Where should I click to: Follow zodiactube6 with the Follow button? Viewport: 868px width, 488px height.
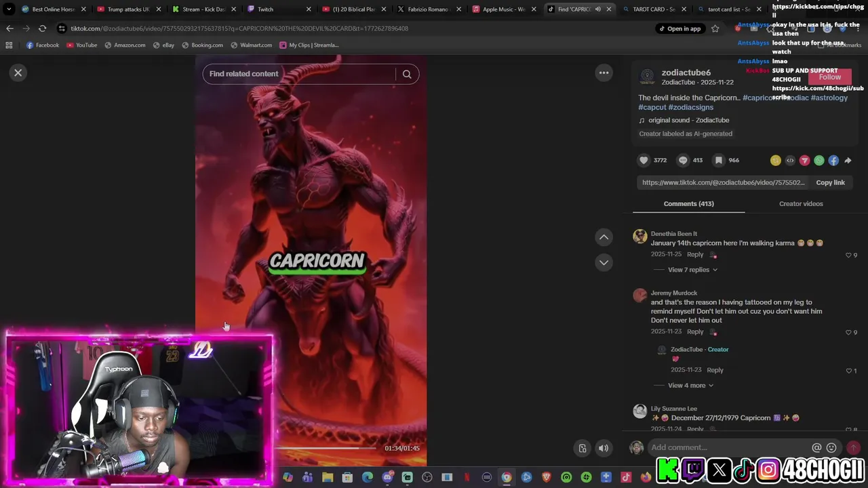coord(829,77)
